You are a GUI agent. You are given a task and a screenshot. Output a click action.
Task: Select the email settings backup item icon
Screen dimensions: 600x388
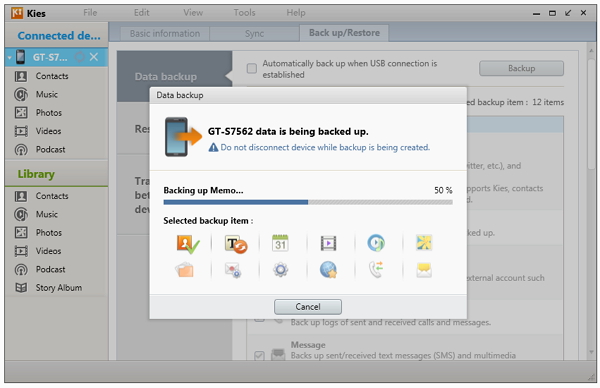(x=233, y=270)
